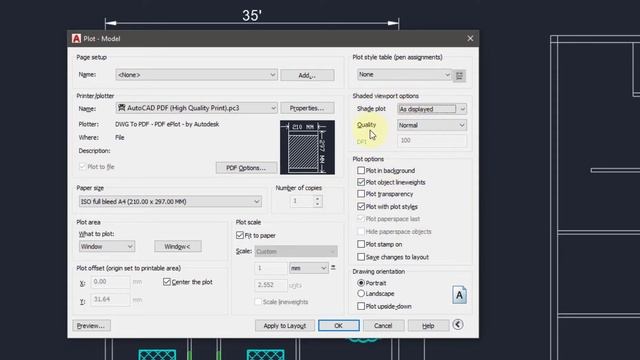Close the Plot - Model dialog
640x360 pixels.
click(470, 38)
